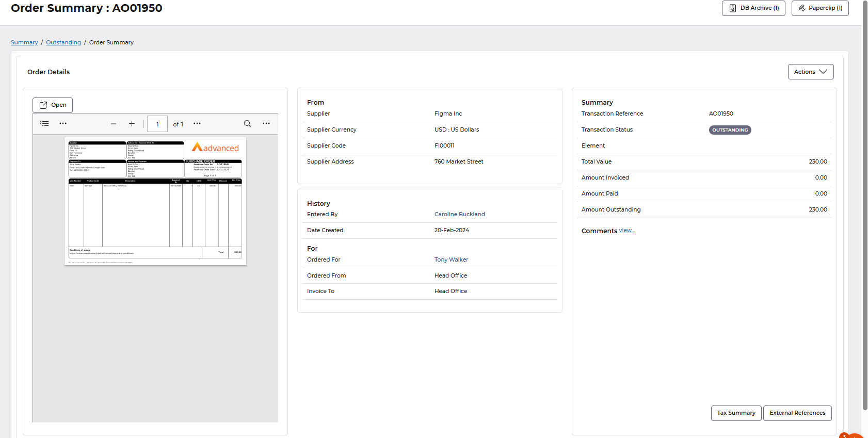Open the rightmost PDF toolbar ellipsis menu

coord(266,124)
